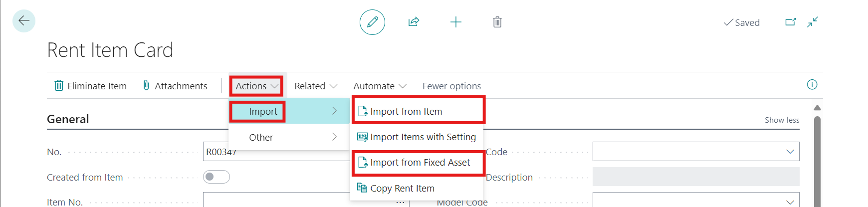Expand the Actions dropdown menu
The width and height of the screenshot is (868, 207).
point(256,86)
